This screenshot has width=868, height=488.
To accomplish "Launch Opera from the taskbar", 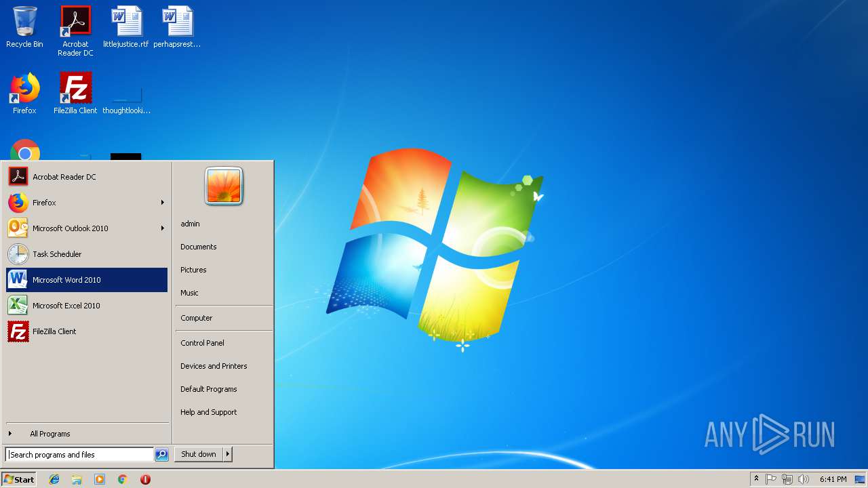I will (145, 479).
